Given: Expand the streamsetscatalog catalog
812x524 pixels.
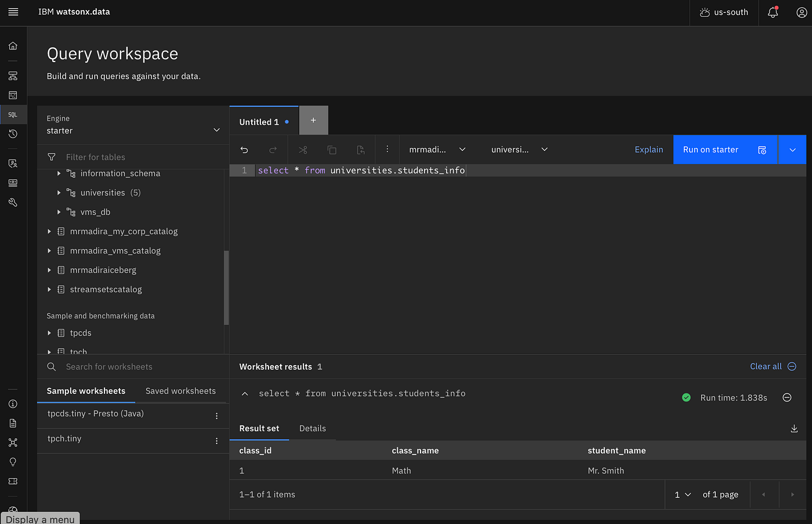Looking at the screenshot, I should [x=49, y=289].
